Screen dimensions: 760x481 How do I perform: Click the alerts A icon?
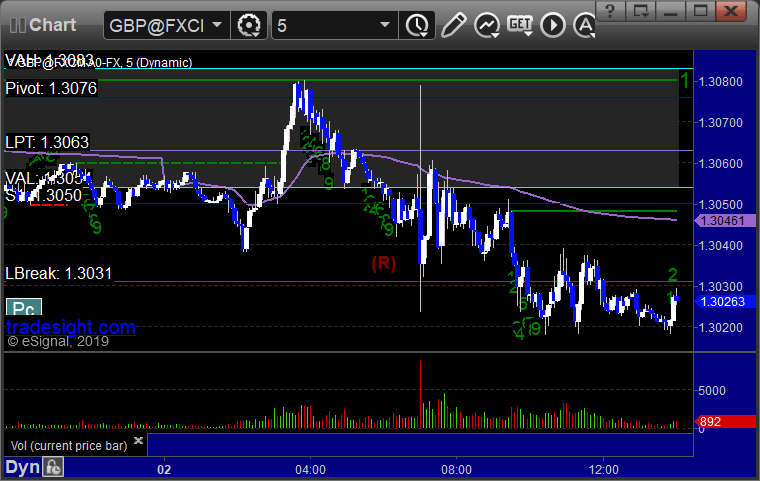pos(585,25)
